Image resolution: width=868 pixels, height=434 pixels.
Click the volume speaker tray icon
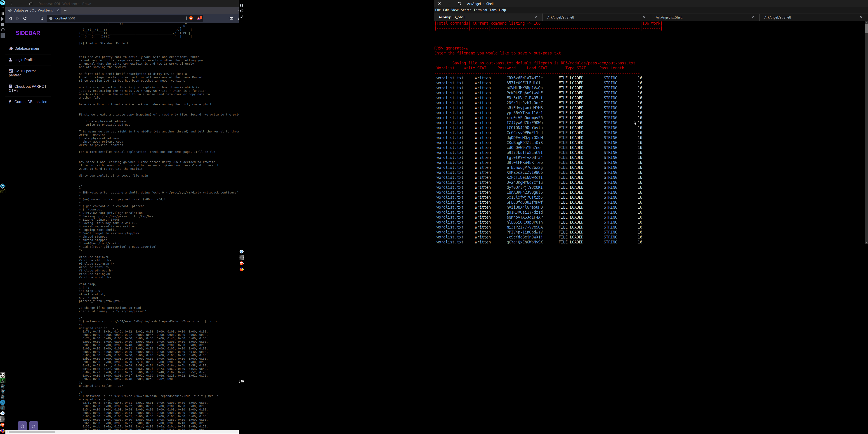[x=241, y=11]
